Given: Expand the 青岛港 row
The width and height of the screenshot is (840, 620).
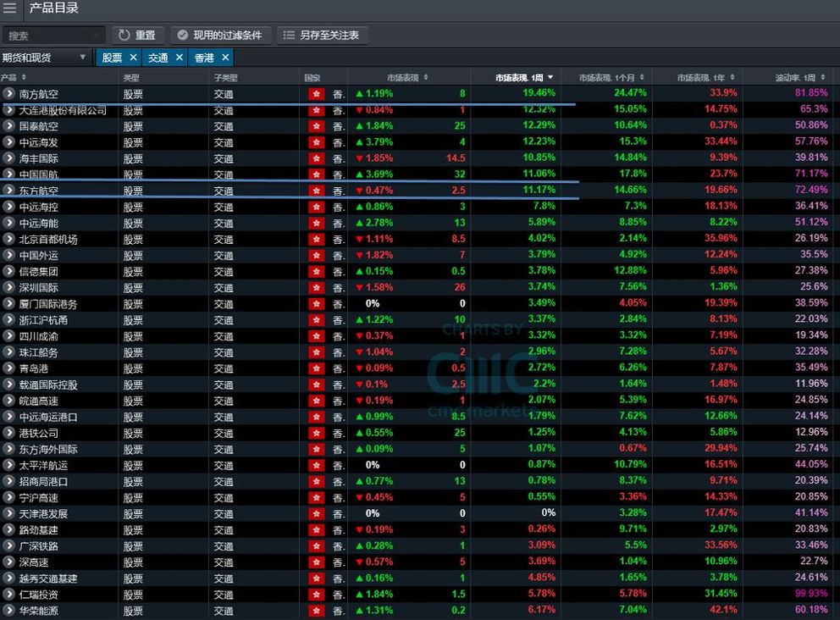Looking at the screenshot, I should click(8, 368).
